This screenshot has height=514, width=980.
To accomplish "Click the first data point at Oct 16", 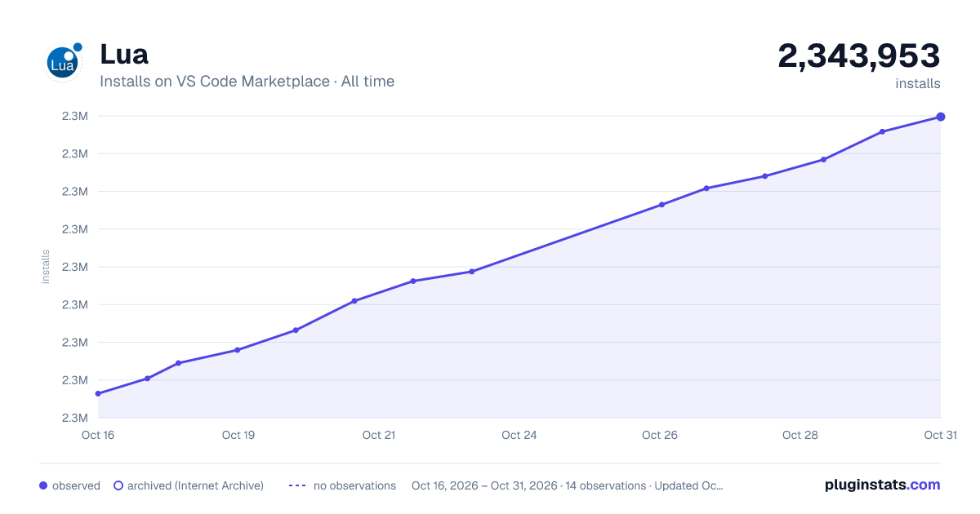I will (98, 393).
